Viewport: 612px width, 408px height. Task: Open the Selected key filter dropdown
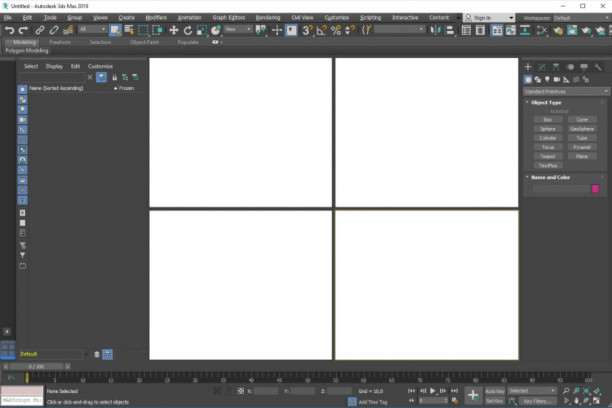(x=532, y=391)
